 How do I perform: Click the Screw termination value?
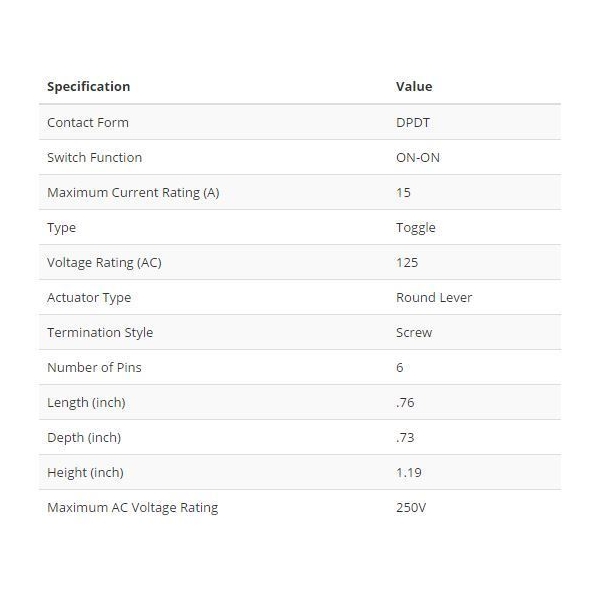tap(414, 332)
